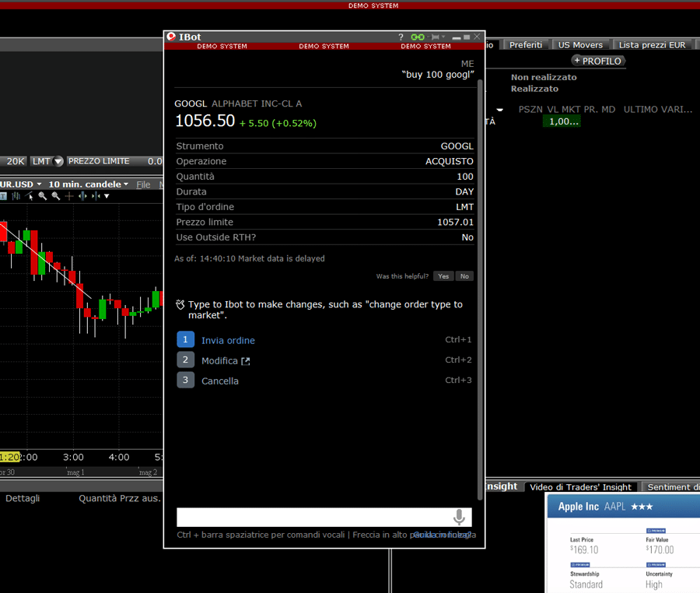This screenshot has height=593, width=700.
Task: Click the Operazione ACQUISTO value
Action: (x=449, y=161)
